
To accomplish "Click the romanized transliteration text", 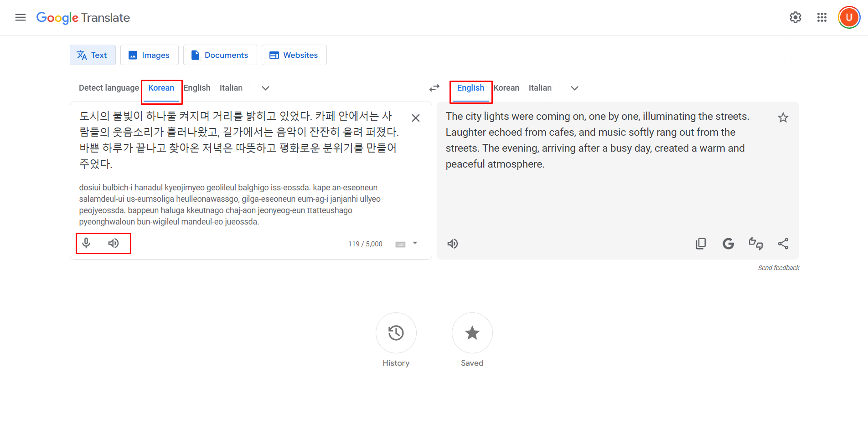I will click(x=230, y=204).
